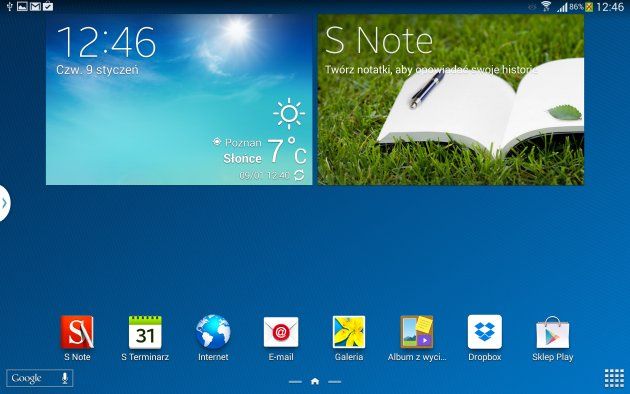Tap the Google search bar
The image size is (630, 394).
coord(39,378)
